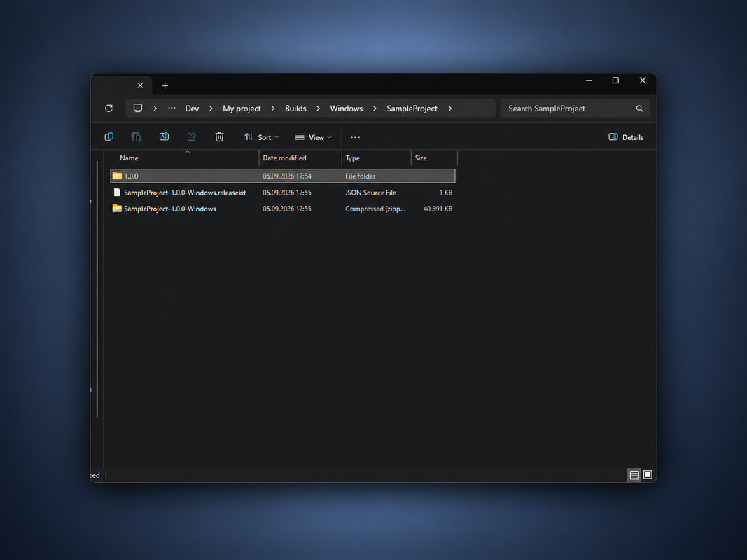Click the Paste toolbar icon
The height and width of the screenshot is (560, 747).
[x=137, y=137]
